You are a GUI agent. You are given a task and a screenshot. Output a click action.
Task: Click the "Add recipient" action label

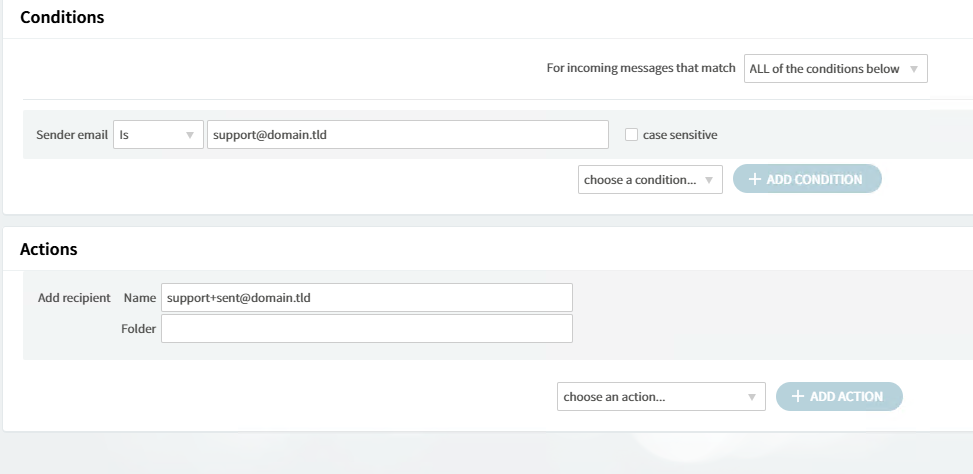point(74,298)
